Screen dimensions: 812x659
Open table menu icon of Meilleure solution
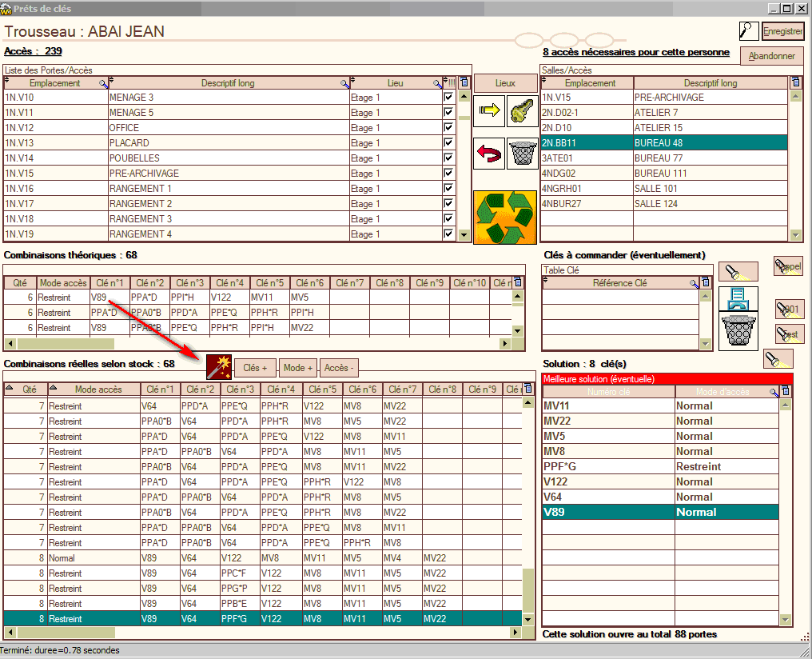(785, 391)
